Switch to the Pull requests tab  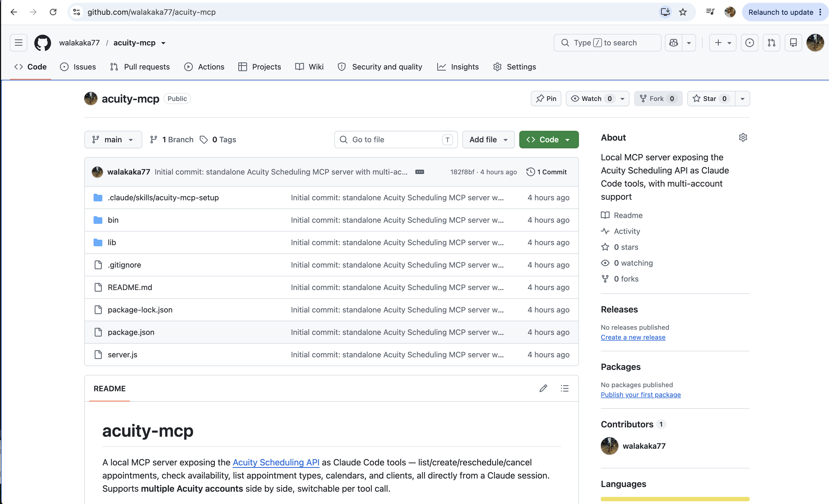(140, 67)
